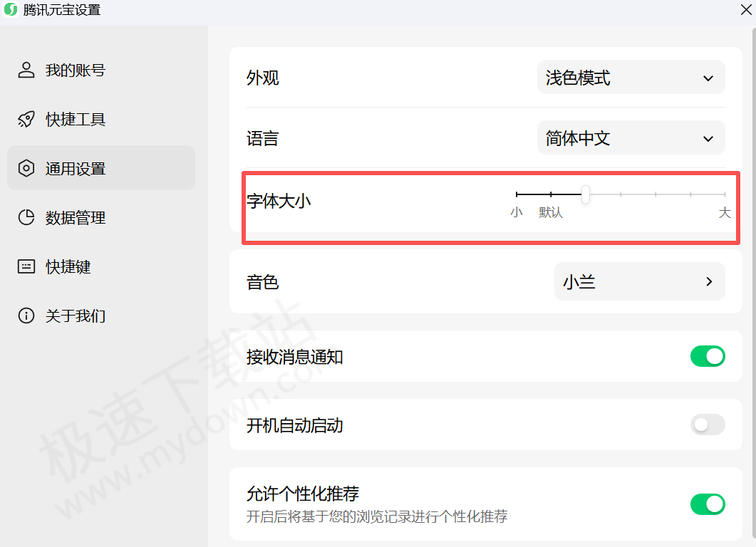This screenshot has width=756, height=547.
Task: Open 通用设置 via its gear icon
Action: (x=26, y=168)
